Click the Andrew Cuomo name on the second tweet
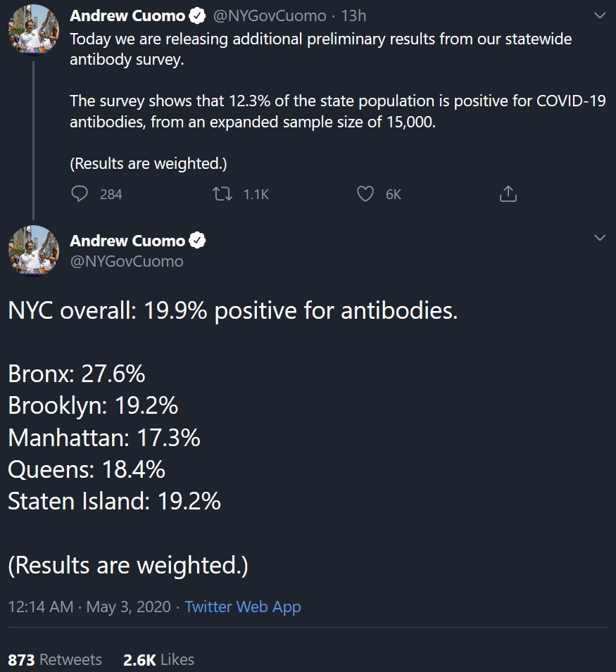Viewport: 616px width, 672px height. point(127,241)
